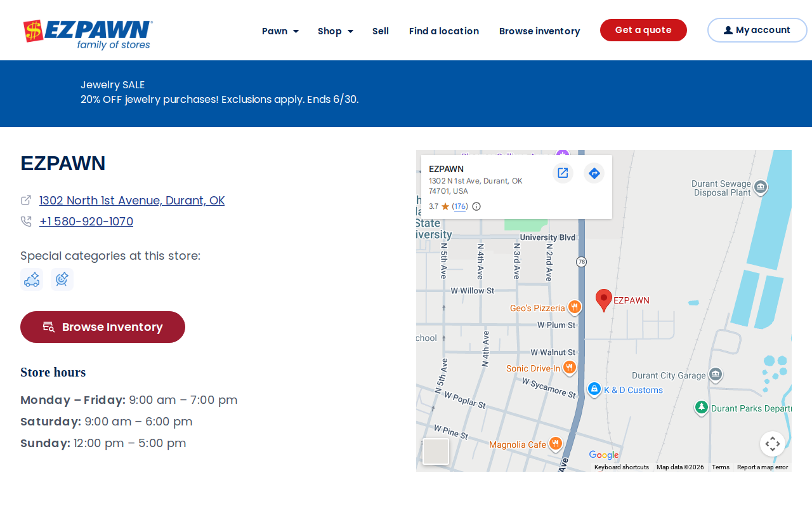
Task: Select the second special category target icon
Action: (x=62, y=279)
